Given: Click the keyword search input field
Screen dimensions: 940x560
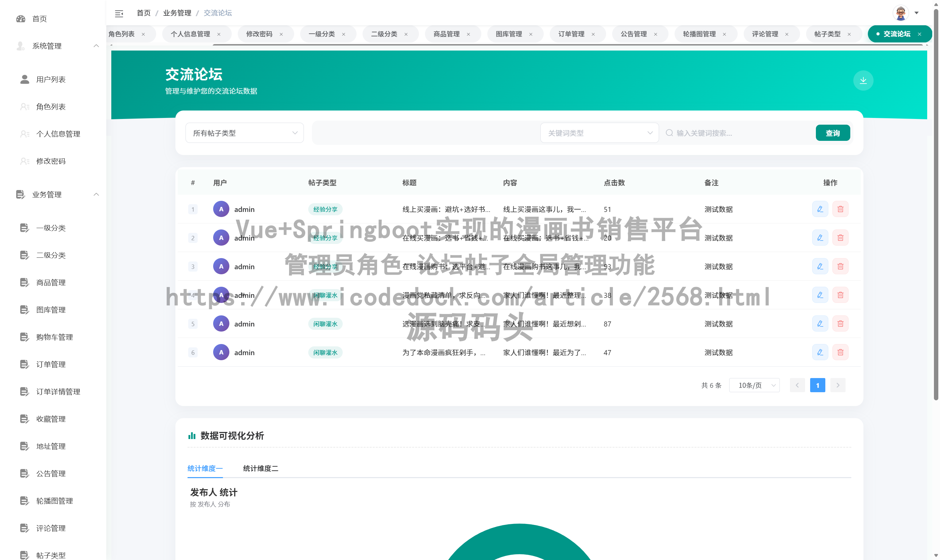Looking at the screenshot, I should point(736,133).
